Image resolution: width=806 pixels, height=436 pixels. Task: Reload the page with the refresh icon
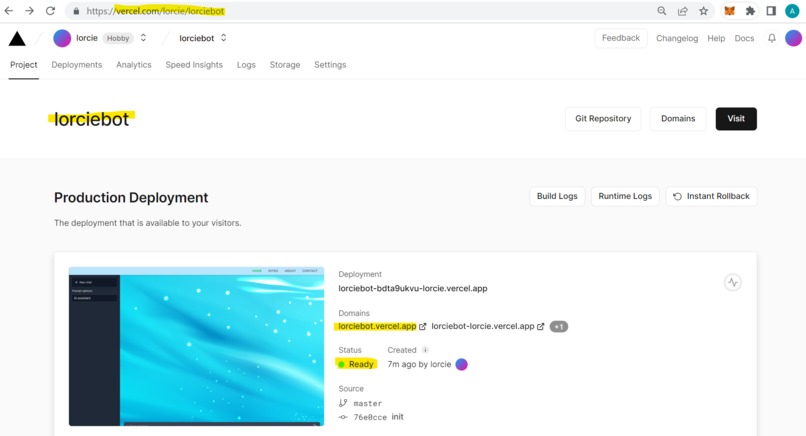[x=50, y=11]
